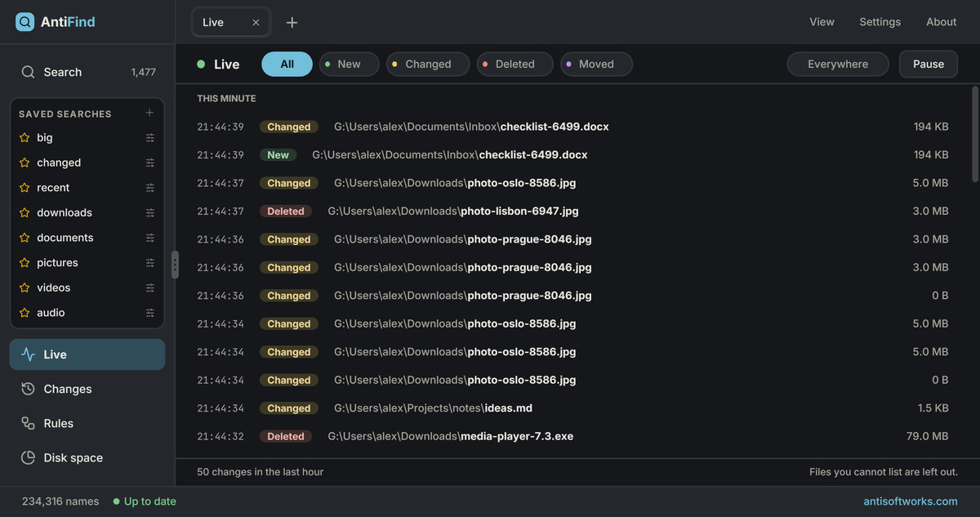980x517 pixels.
Task: Open settings sliders icon for 'big' search
Action: (149, 138)
